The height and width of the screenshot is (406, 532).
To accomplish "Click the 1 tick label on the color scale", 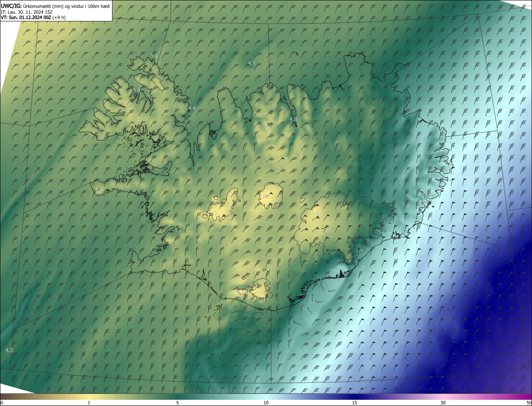I will pos(89,403).
